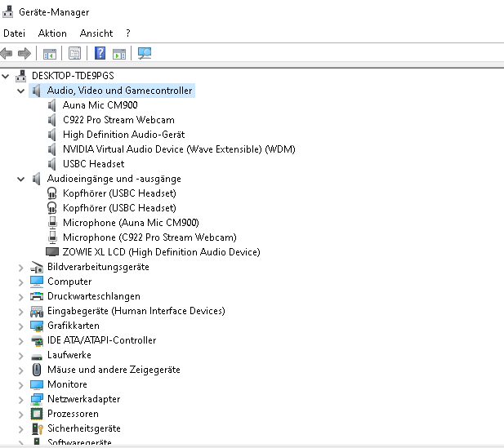
Task: Click the Netzwerkadapter network icon
Action: (x=37, y=399)
